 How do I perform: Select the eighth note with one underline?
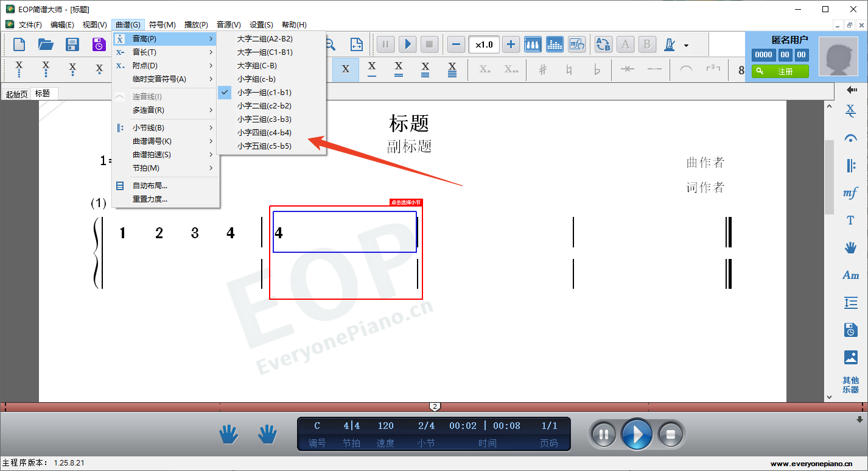pyautogui.click(x=372, y=69)
